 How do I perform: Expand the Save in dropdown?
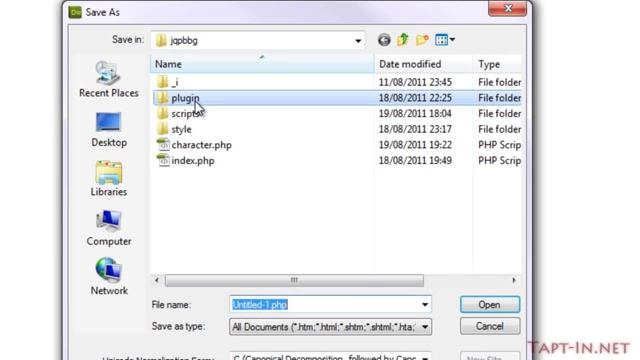[358, 41]
